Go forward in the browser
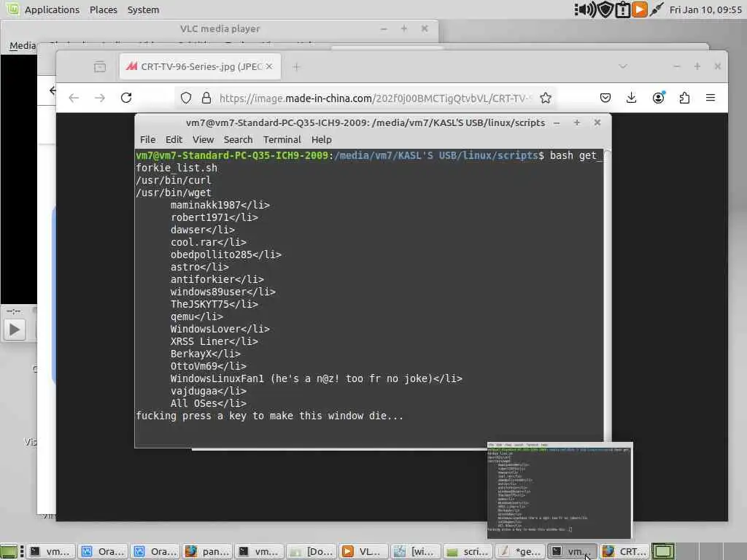 [x=99, y=98]
